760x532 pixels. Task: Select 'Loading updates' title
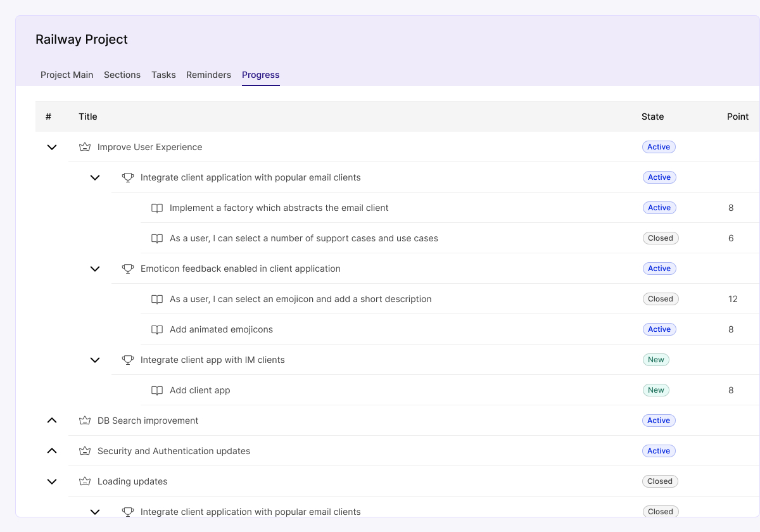pos(132,481)
